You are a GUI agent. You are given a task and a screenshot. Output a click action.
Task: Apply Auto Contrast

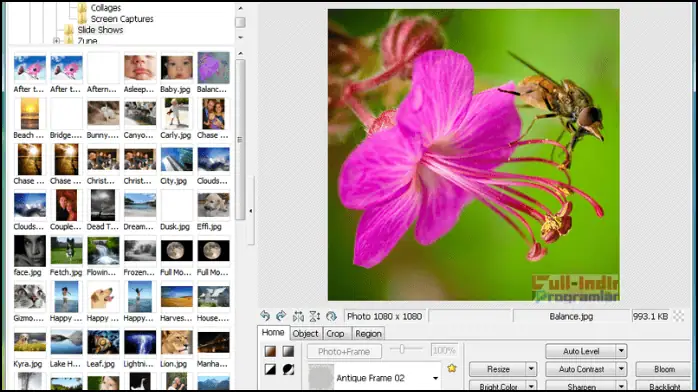581,369
